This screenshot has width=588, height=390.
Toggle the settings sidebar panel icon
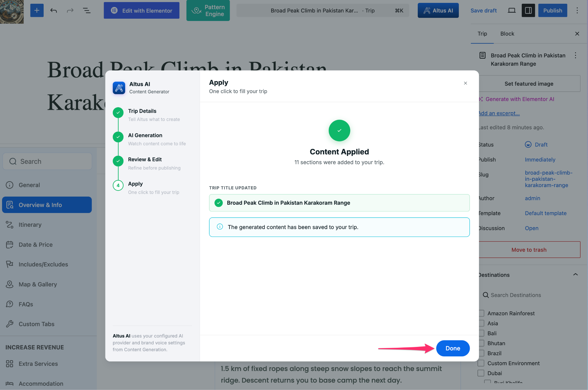click(528, 11)
